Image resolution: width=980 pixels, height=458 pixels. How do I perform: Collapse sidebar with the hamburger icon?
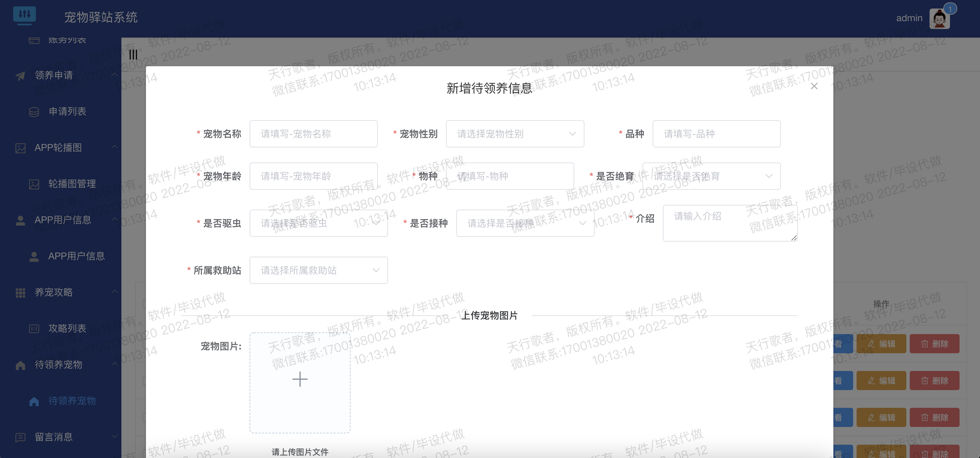click(133, 55)
